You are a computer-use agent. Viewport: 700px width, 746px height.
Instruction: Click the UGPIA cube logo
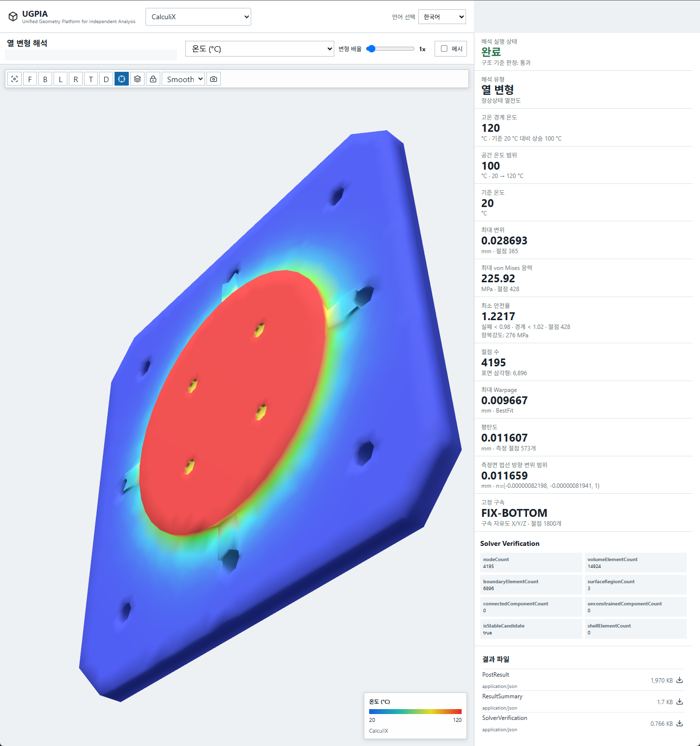pos(13,17)
